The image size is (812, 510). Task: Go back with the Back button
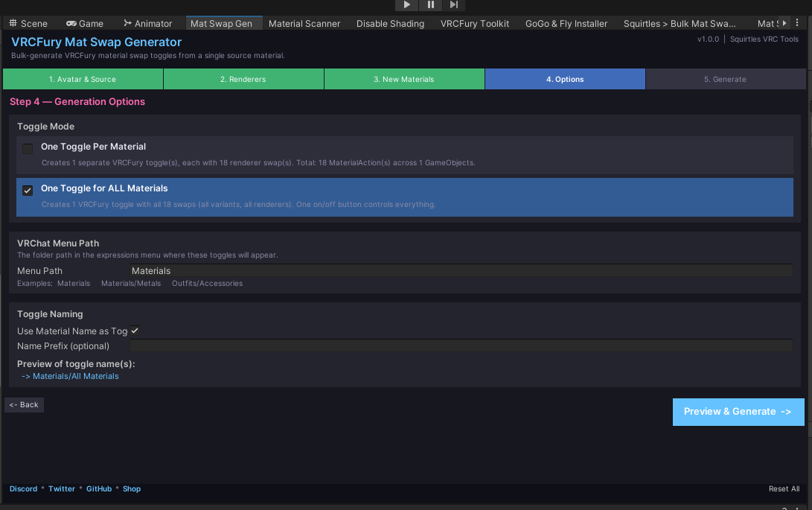[x=24, y=405]
